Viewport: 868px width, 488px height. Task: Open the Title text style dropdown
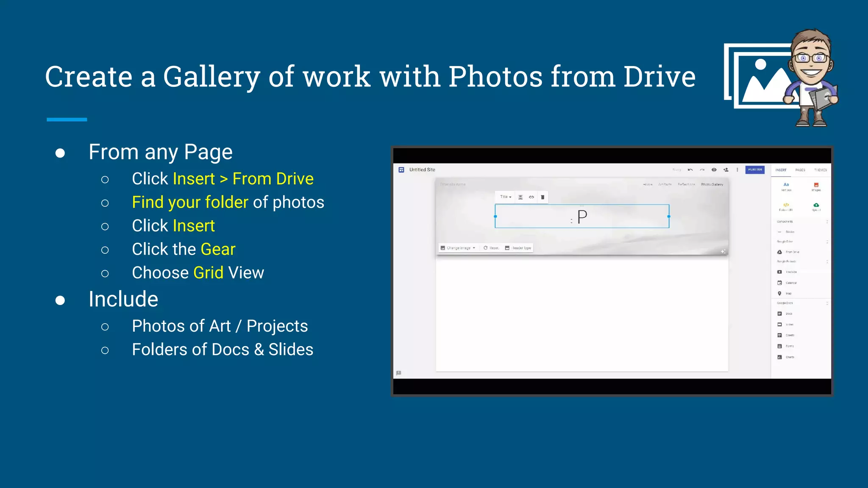[506, 197]
